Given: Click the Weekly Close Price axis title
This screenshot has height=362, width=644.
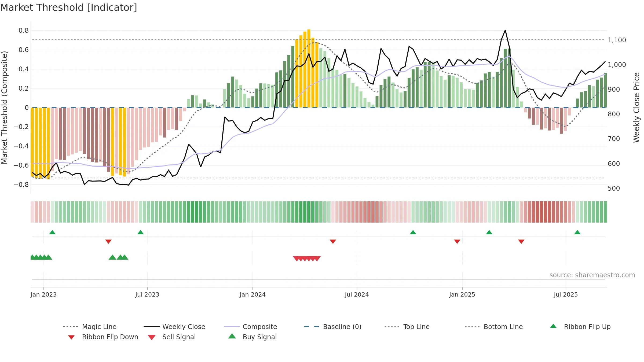Looking at the screenshot, I should click(636, 108).
